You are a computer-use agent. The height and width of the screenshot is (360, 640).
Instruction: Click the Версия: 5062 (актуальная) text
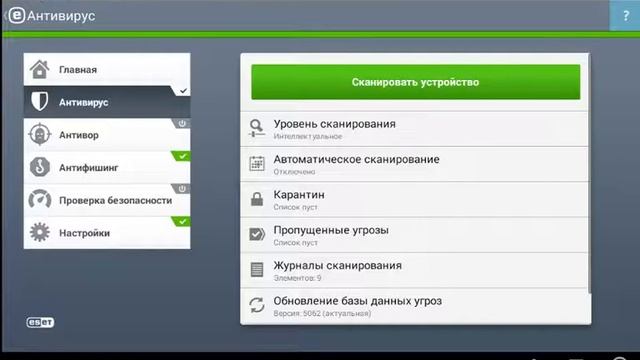point(322,313)
